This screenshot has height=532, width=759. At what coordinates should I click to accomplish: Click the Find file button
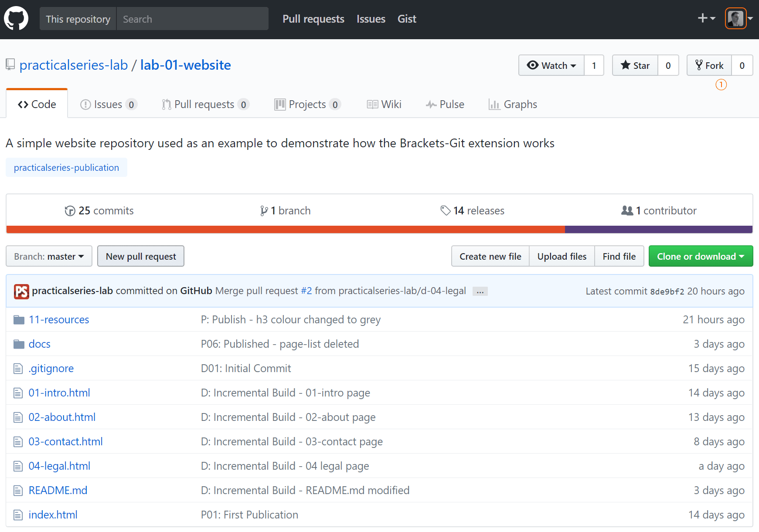pyautogui.click(x=619, y=256)
